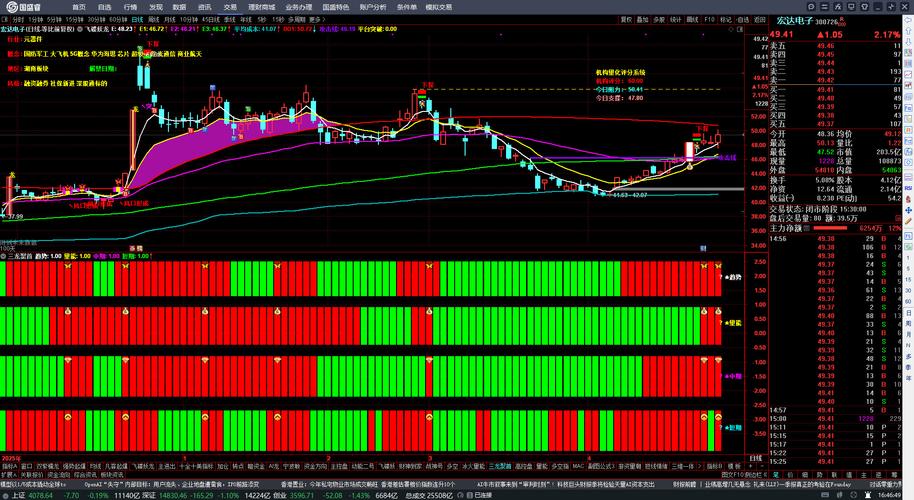The width and height of the screenshot is (914, 500).
Task: Click the 返回 button
Action: pos(760,19)
